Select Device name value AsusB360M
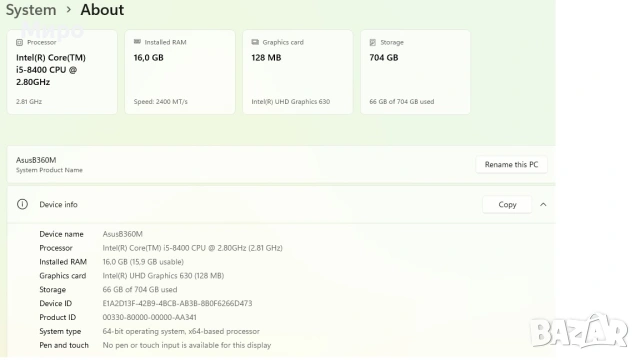 click(x=122, y=234)
